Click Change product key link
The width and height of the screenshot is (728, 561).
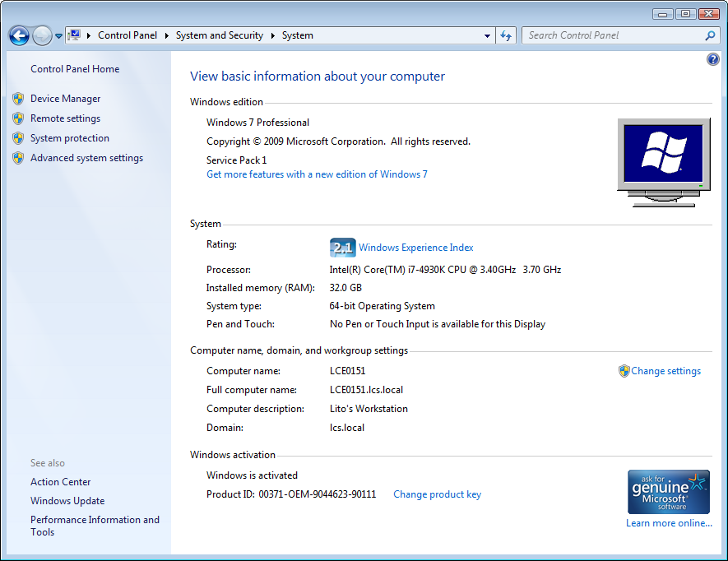coord(438,494)
